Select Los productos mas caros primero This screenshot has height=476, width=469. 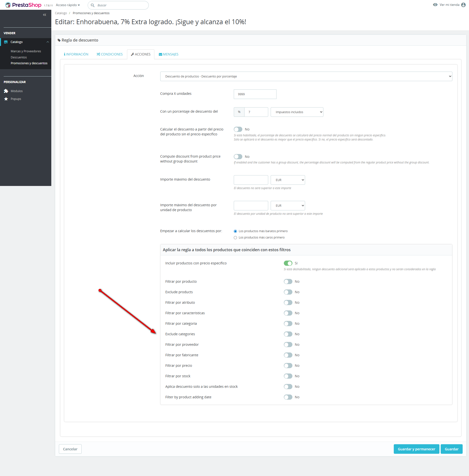(x=235, y=238)
